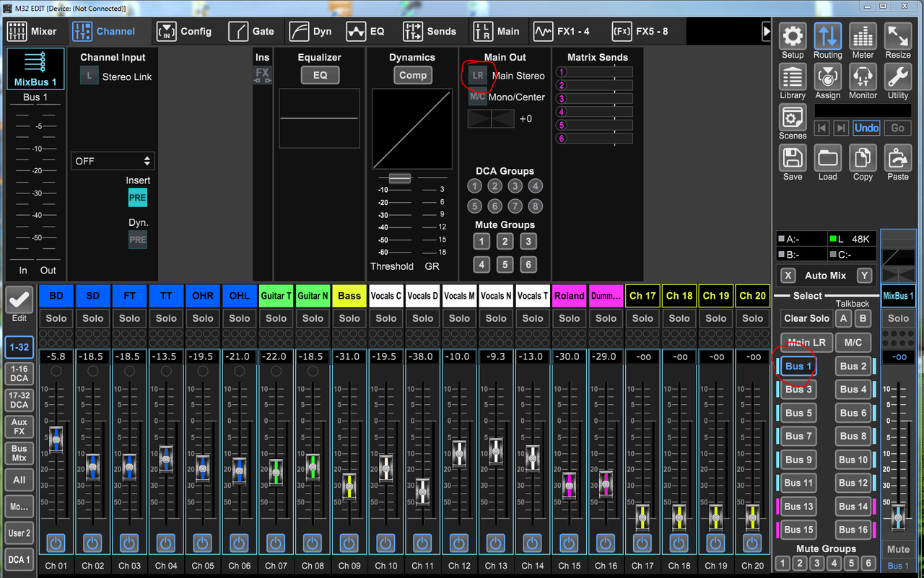Toggle Mute Group 4 in Main Out panel
Image resolution: width=924 pixels, height=578 pixels.
coord(481,265)
